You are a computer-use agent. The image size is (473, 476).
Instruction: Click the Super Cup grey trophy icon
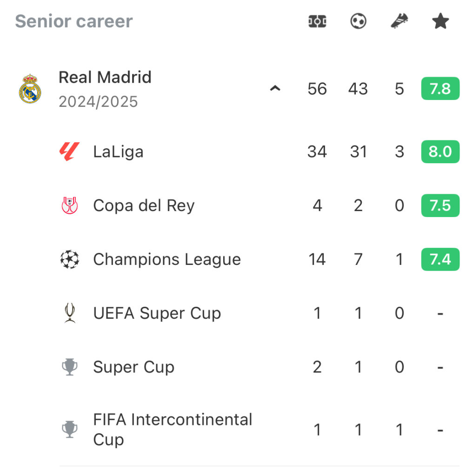click(x=70, y=367)
